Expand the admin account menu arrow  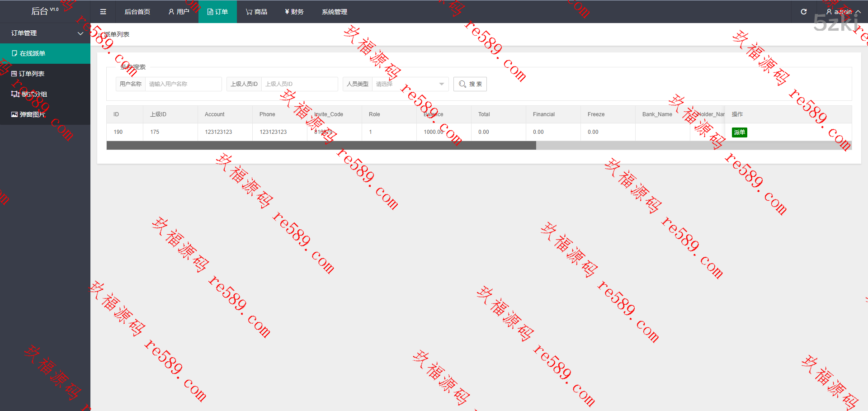pyautogui.click(x=858, y=12)
